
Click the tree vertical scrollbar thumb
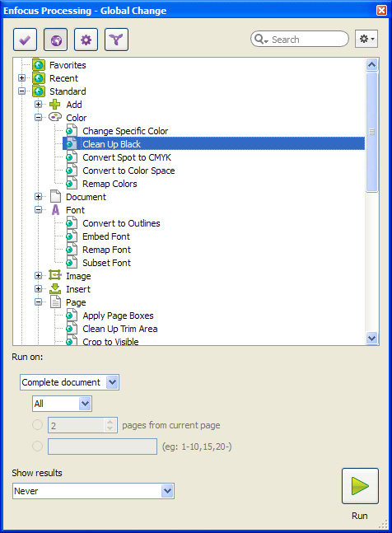point(372,132)
